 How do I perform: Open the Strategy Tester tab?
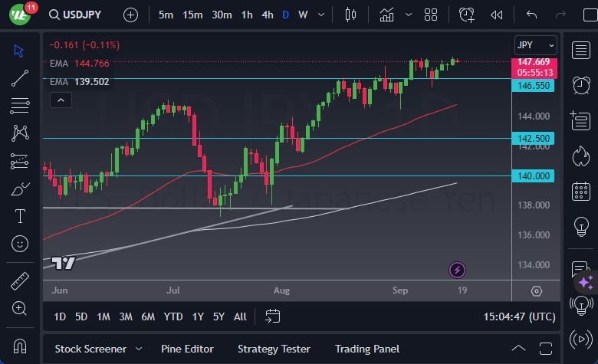point(274,349)
